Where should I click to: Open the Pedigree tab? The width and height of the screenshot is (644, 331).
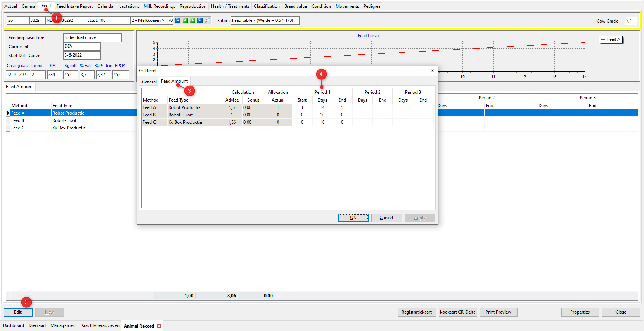pos(372,6)
